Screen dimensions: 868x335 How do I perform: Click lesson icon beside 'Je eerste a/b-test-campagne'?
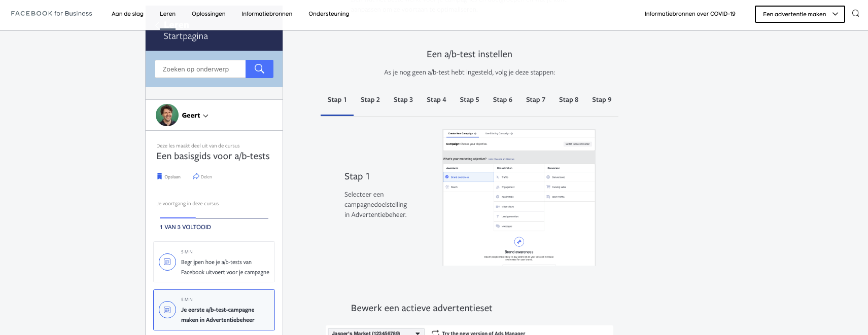[167, 310]
